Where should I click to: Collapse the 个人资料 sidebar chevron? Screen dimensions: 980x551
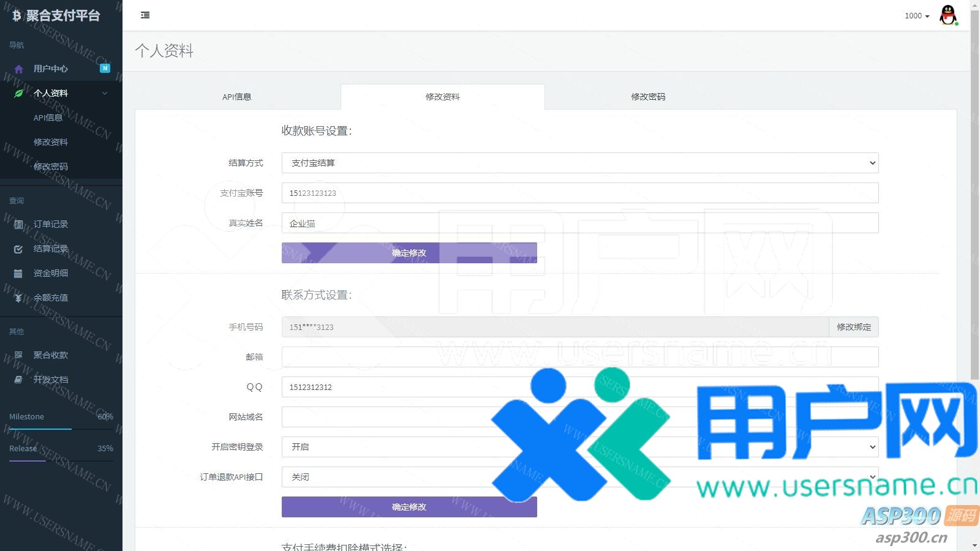coord(105,94)
